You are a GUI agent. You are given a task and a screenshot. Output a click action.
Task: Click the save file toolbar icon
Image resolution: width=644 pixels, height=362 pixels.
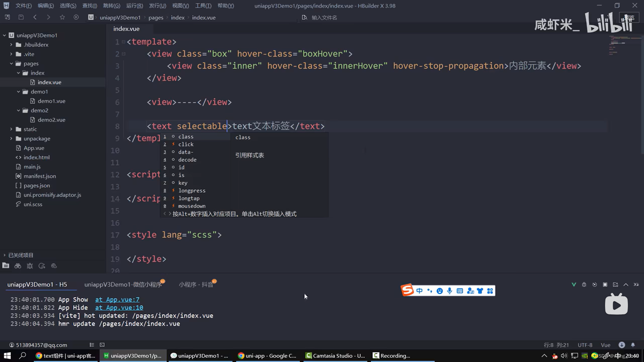(x=21, y=17)
